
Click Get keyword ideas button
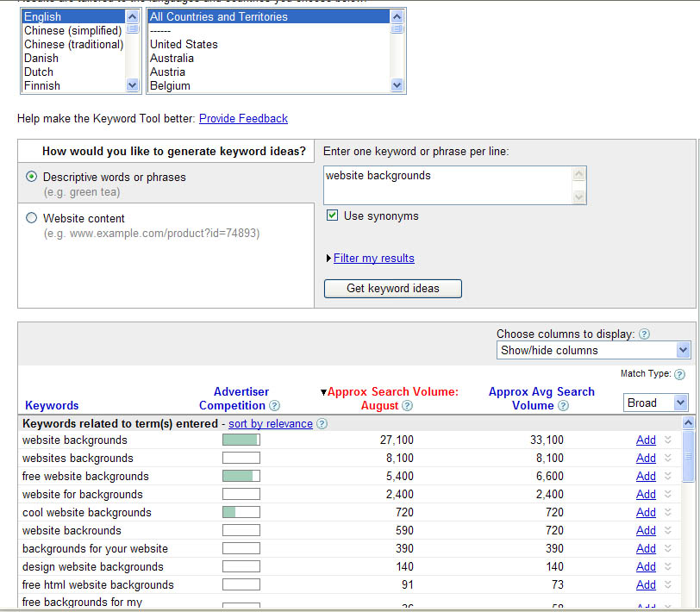(x=392, y=289)
